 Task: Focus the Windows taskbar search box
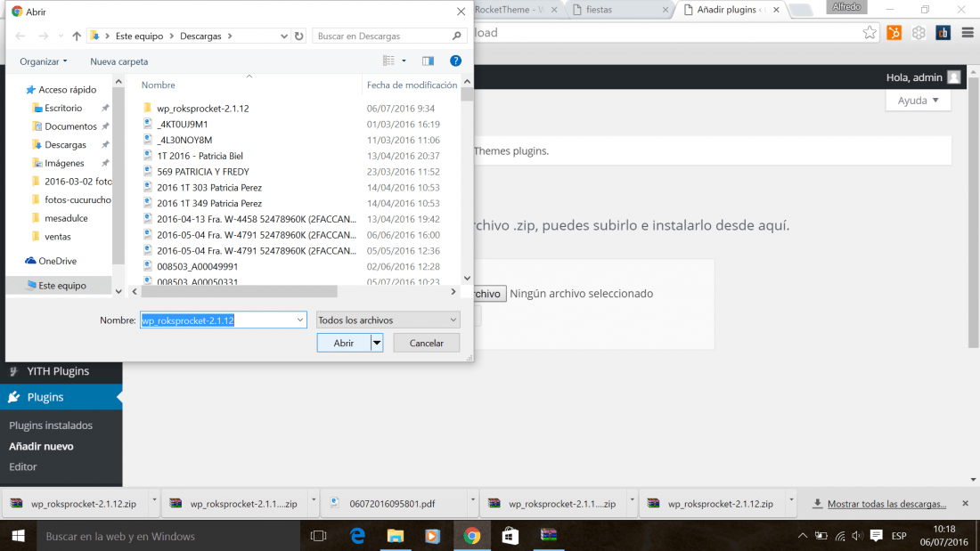[x=167, y=536]
